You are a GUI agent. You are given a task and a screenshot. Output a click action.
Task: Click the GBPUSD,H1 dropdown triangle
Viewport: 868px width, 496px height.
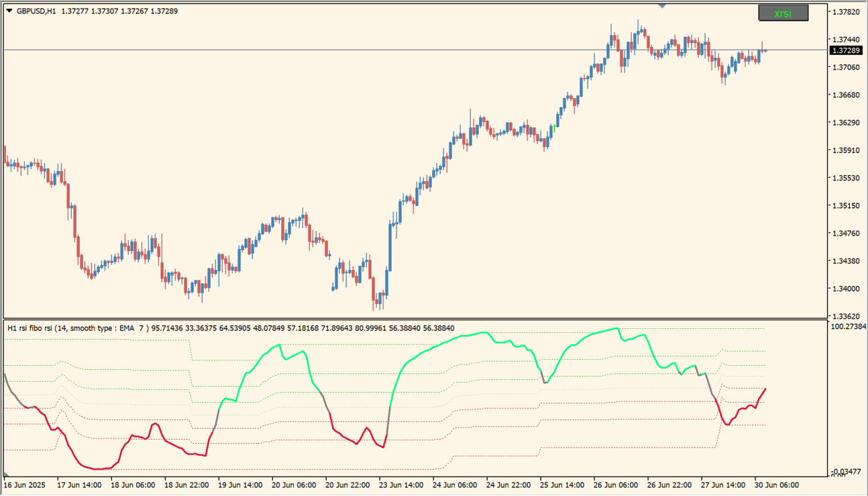pos(9,11)
